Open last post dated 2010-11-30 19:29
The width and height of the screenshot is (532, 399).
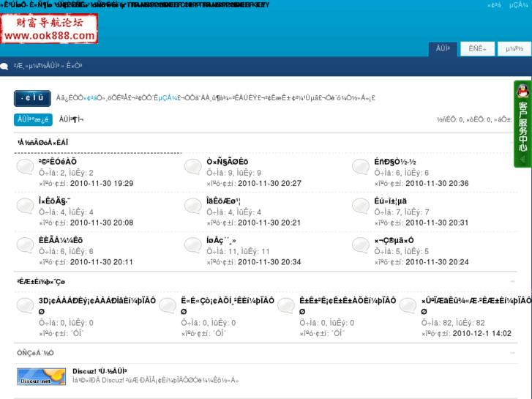pos(102,183)
